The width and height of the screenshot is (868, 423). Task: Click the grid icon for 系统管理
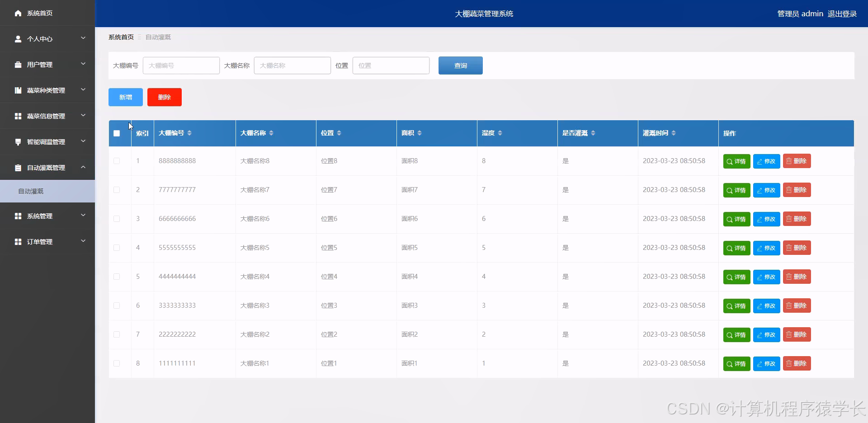pyautogui.click(x=18, y=216)
